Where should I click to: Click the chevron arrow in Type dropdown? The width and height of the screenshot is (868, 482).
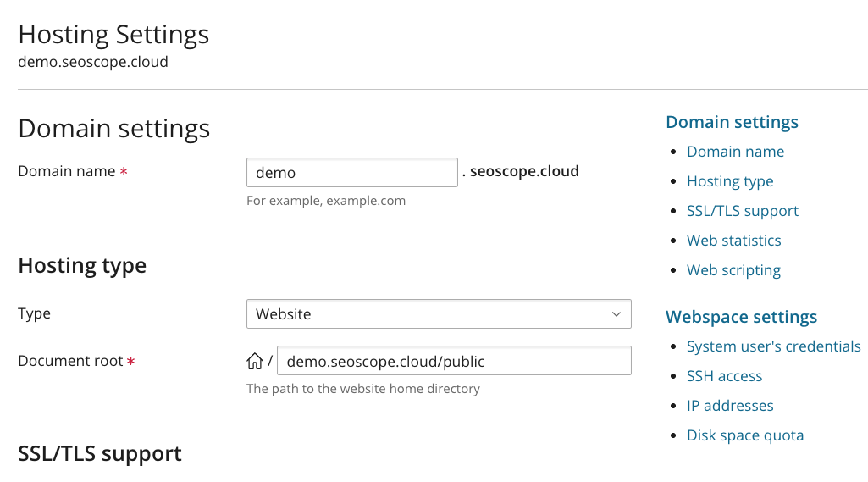tap(616, 314)
